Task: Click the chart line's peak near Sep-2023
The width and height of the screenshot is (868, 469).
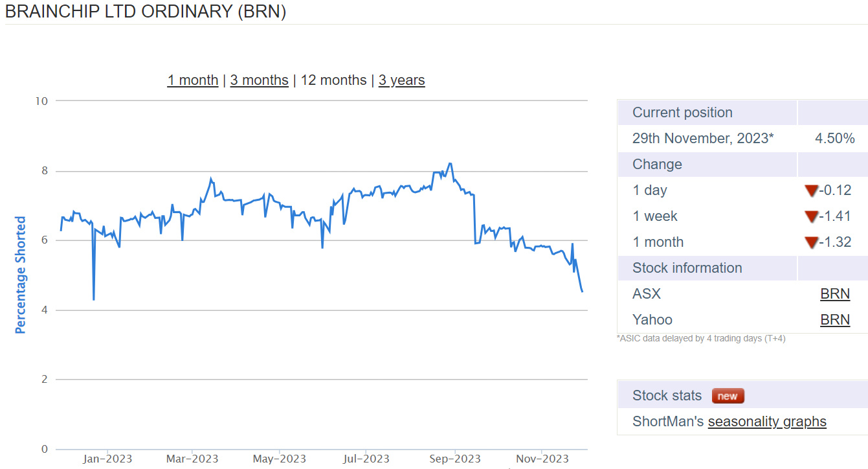Action: tap(450, 164)
